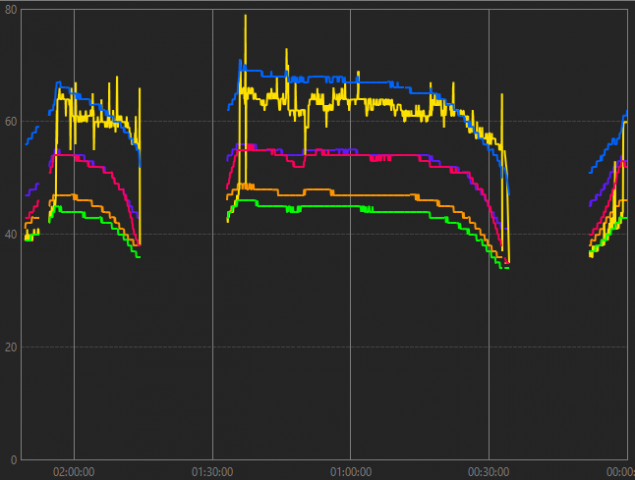Select the 01:00:00 time axis label

[350, 471]
